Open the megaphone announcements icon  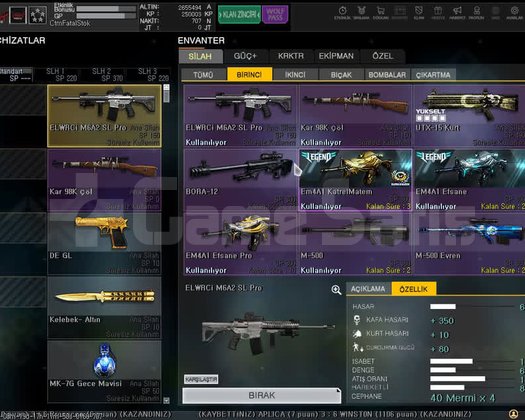(457, 11)
